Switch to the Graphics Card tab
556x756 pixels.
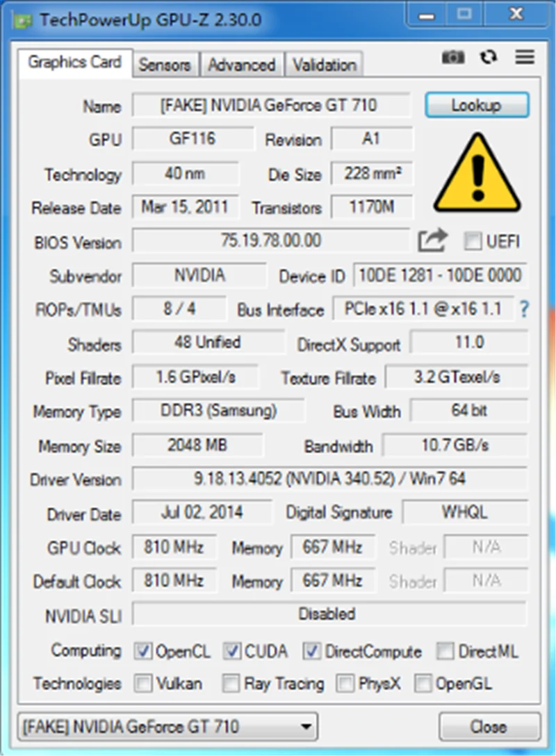click(x=75, y=63)
